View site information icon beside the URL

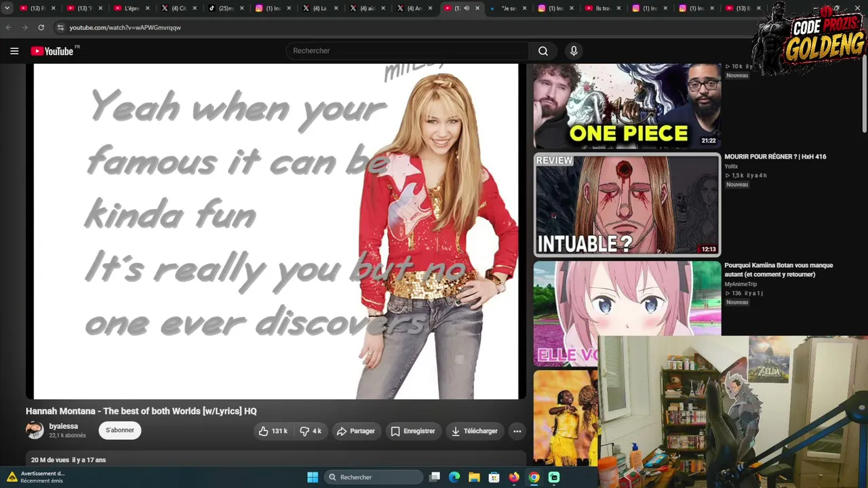pos(60,28)
